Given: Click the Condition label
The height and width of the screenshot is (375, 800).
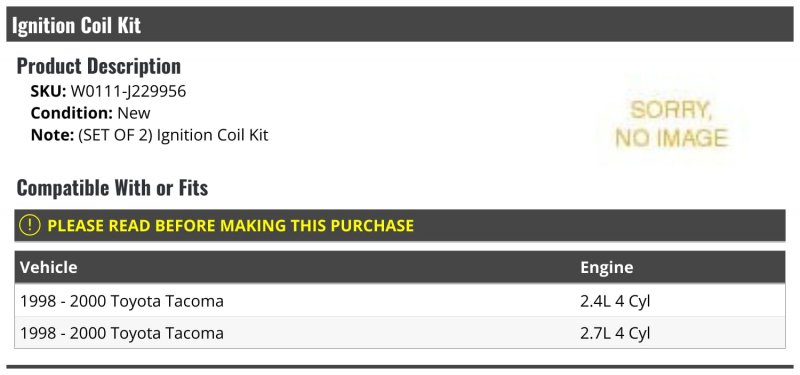Looking at the screenshot, I should pyautogui.click(x=71, y=113).
